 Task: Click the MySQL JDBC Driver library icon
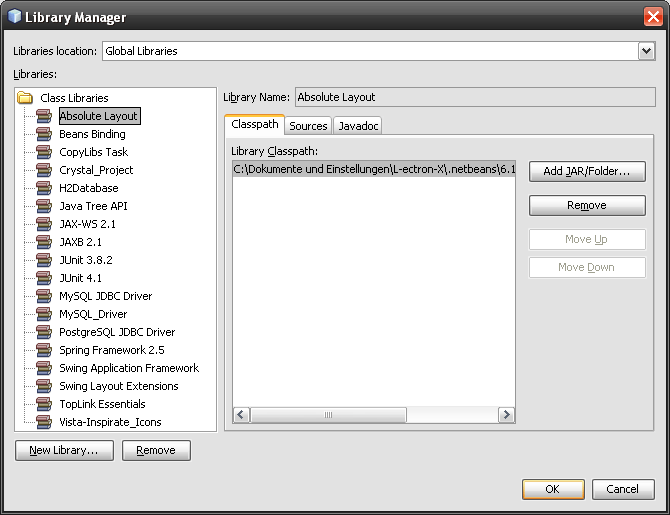coord(44,296)
